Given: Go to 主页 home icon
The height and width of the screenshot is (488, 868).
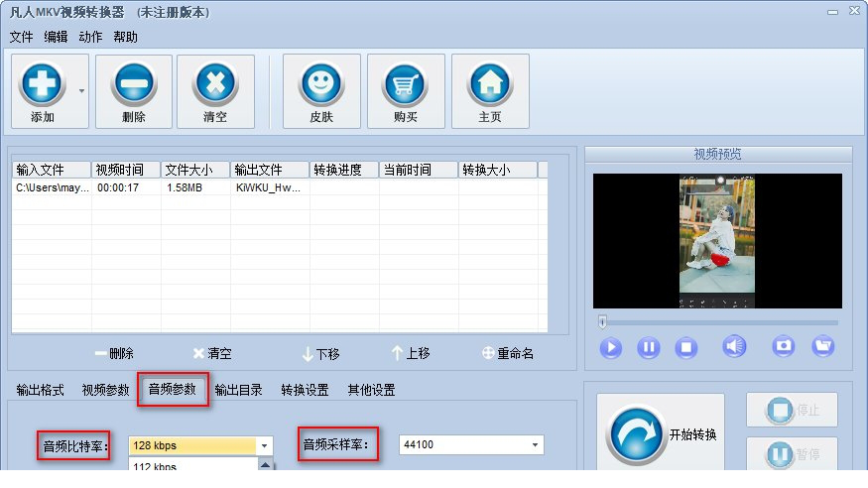Looking at the screenshot, I should (490, 84).
